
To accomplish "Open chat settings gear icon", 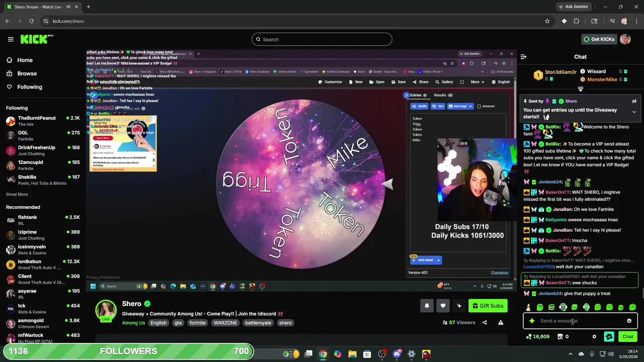I will pos(594,337).
